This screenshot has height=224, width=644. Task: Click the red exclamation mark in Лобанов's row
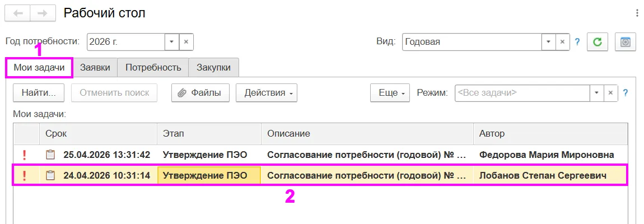click(x=24, y=175)
